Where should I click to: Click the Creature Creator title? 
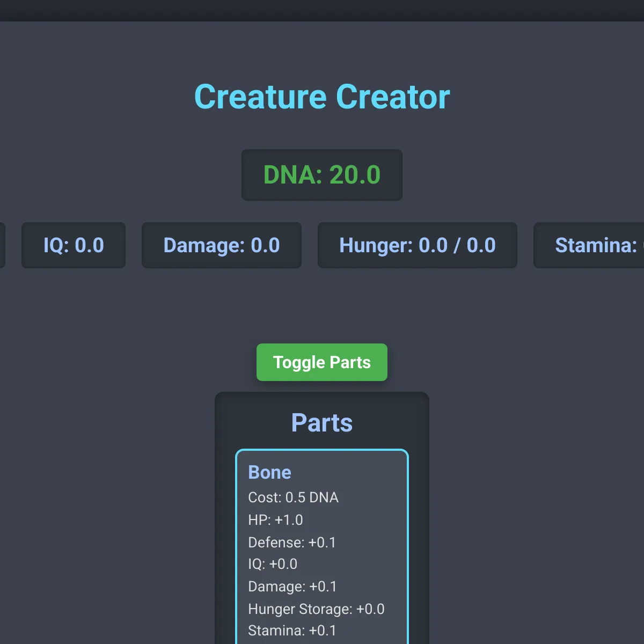coord(321,97)
